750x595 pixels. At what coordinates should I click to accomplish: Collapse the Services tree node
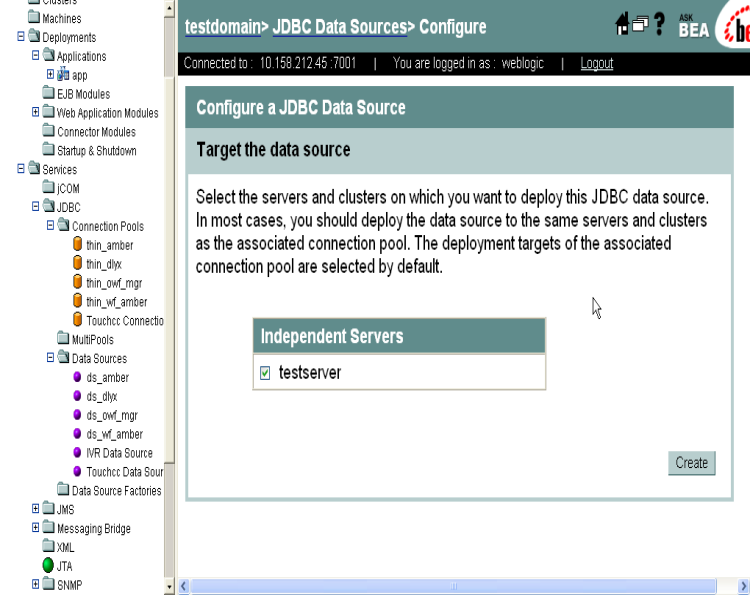21,168
